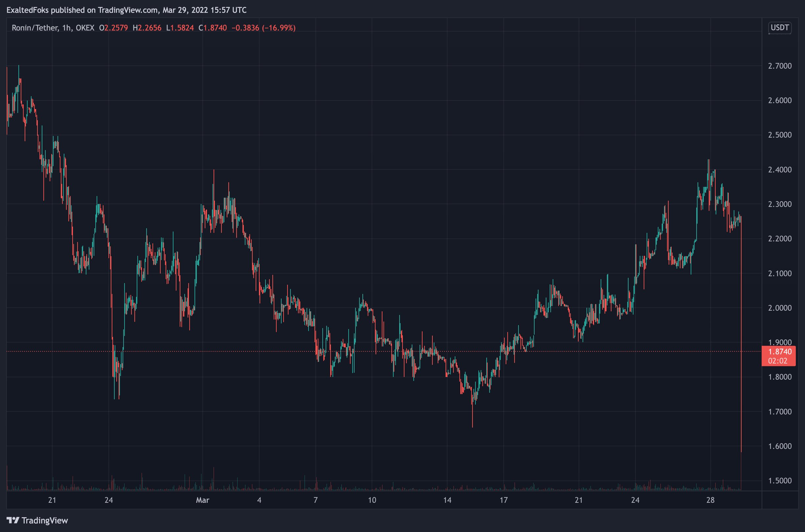Click the 10 date label on time axis
The image size is (805, 532).
click(372, 500)
